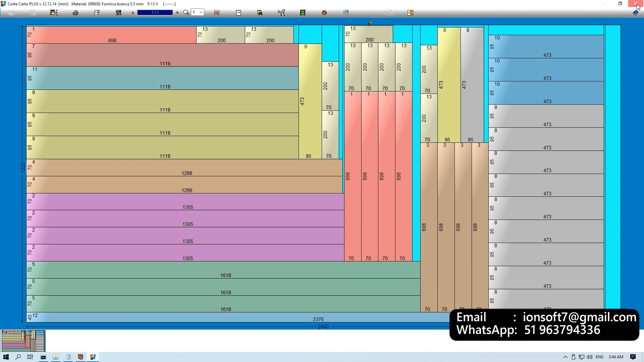
Task: Click the colored optimize layout icon
Action: 54,13
